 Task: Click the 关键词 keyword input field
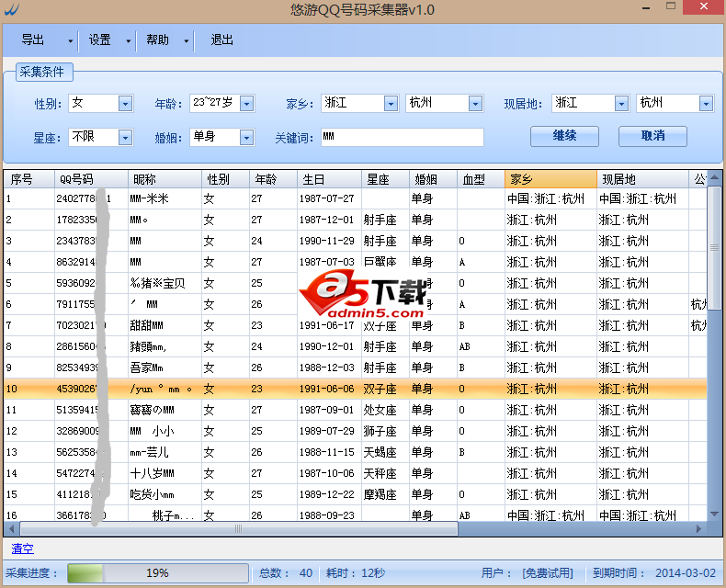(402, 137)
